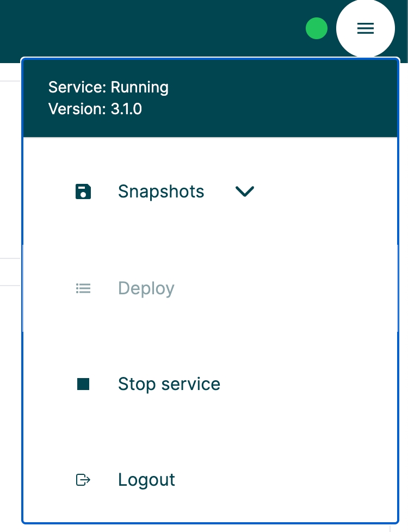Image resolution: width=408 pixels, height=532 pixels.
Task: Close the hamburger menu in top bar
Action: [365, 28]
